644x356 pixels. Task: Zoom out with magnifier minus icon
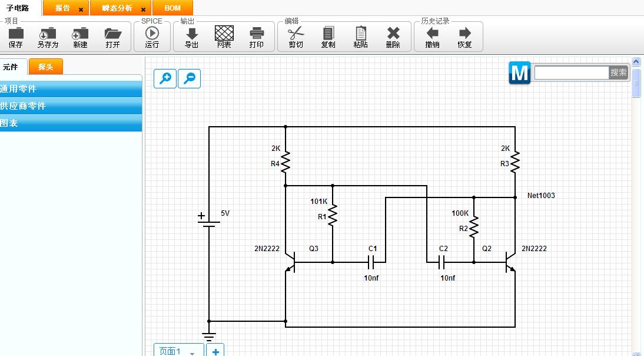pyautogui.click(x=190, y=78)
